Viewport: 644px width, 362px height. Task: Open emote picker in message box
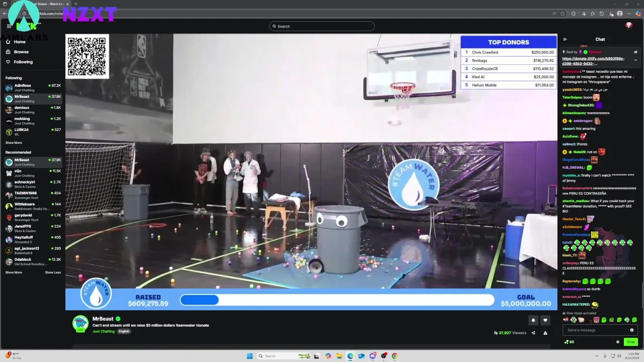[632, 330]
